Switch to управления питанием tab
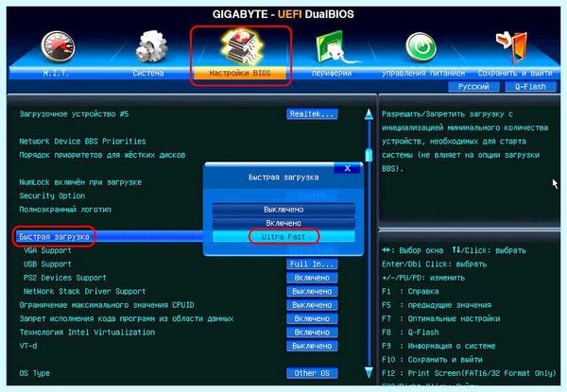This screenshot has width=567, height=392. point(423,73)
